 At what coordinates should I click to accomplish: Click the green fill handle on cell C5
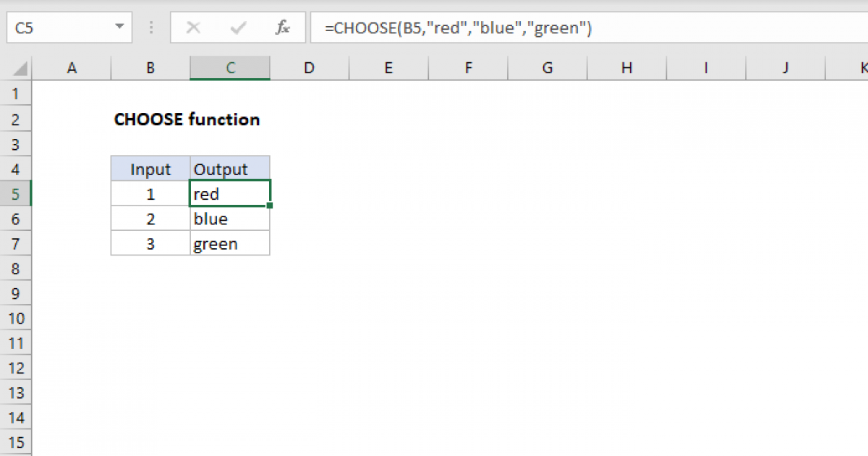(x=269, y=206)
